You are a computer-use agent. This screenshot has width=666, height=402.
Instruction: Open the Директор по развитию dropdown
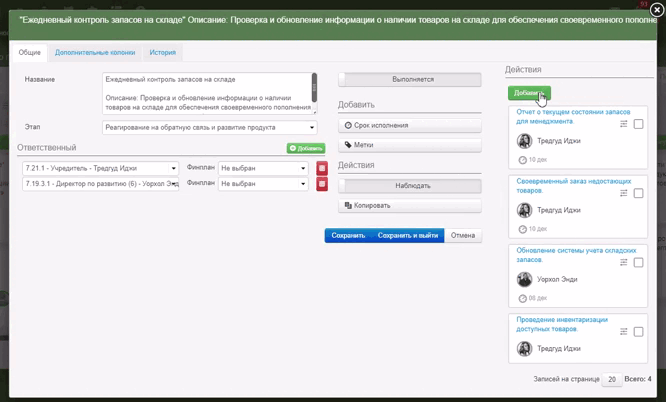[100, 184]
